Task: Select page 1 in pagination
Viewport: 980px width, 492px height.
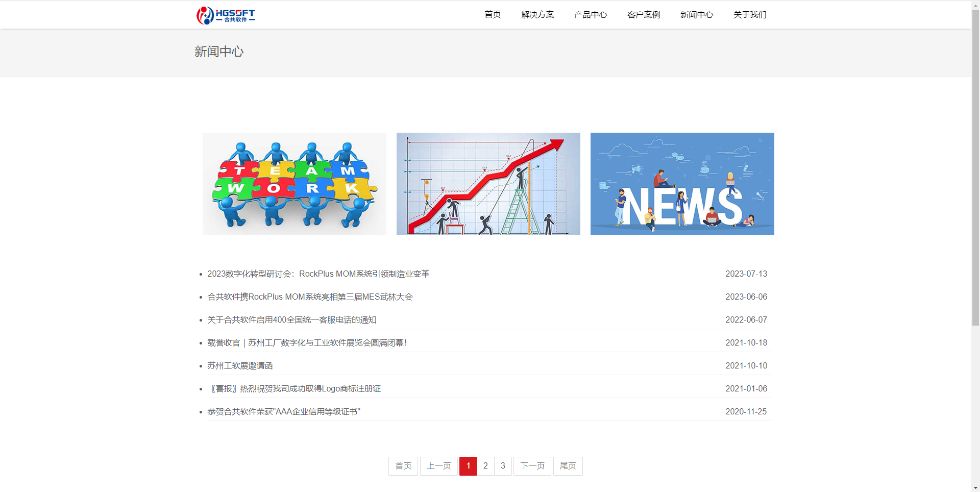Action: pyautogui.click(x=468, y=466)
